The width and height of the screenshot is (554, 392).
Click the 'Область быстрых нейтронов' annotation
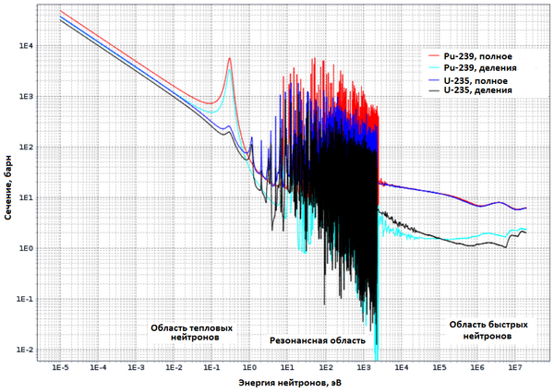point(484,329)
